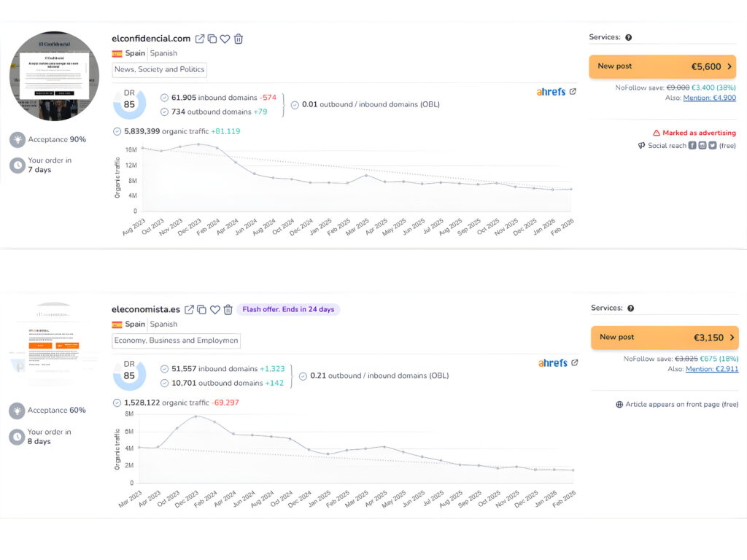Open elconfidencial.com in external link icon
Viewport: 747px width, 560px height.
tap(199, 39)
